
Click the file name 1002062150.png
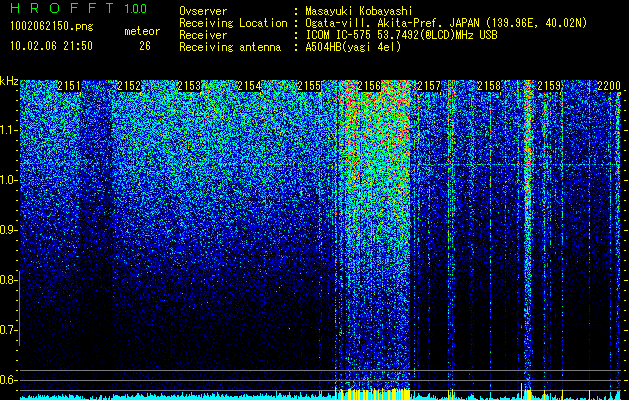[x=52, y=26]
